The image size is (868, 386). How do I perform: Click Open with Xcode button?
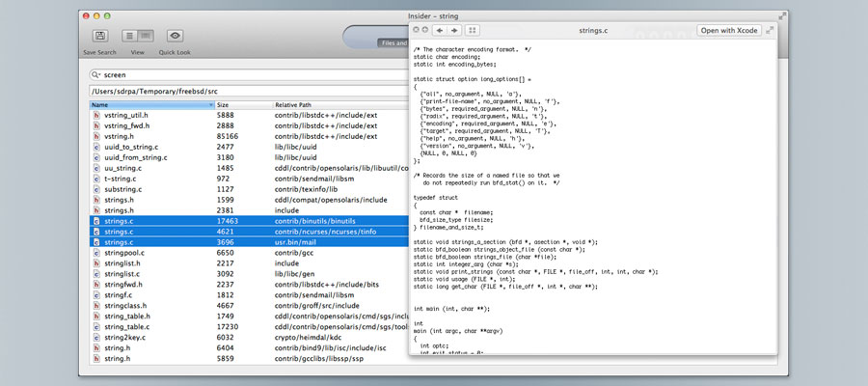(730, 31)
